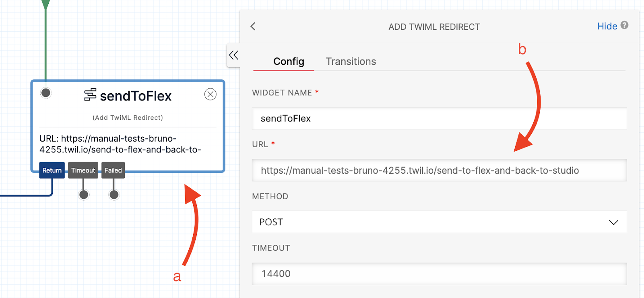Image resolution: width=644 pixels, height=298 pixels.
Task: Select the Timeout transition button
Action: (x=83, y=171)
